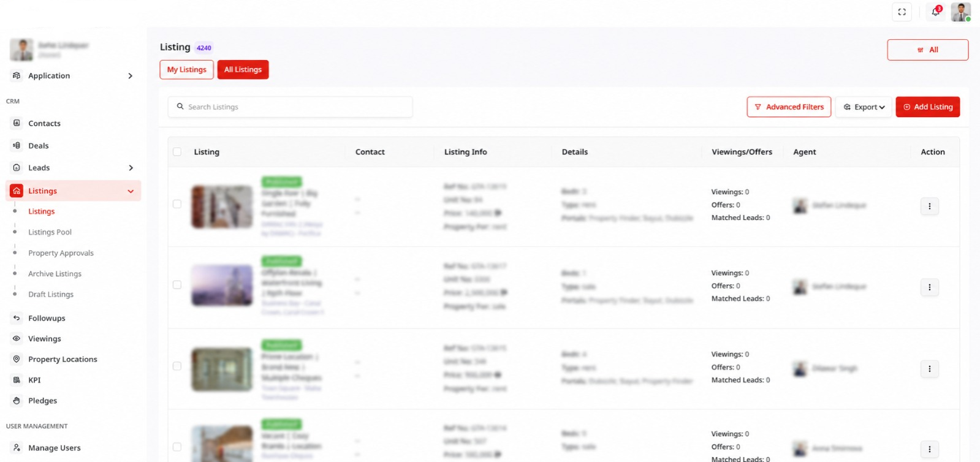This screenshot has height=462, width=980.
Task: Click the KPI chart icon
Action: [x=17, y=380]
